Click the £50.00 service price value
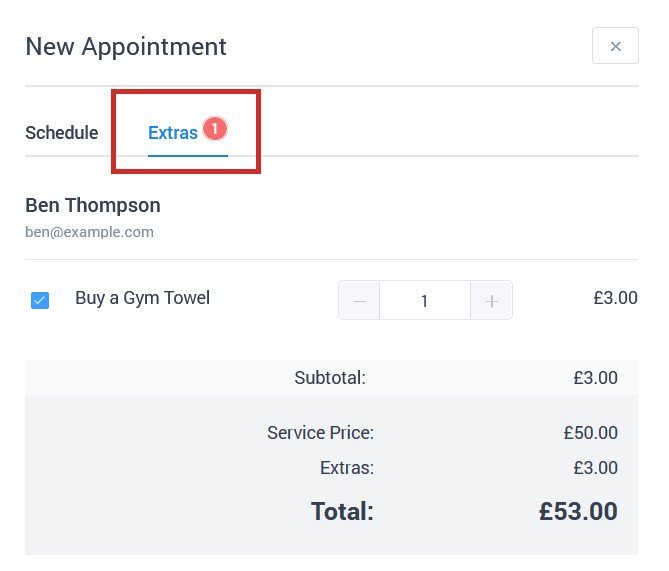Viewport: 669px width, 571px height. pyautogui.click(x=590, y=433)
